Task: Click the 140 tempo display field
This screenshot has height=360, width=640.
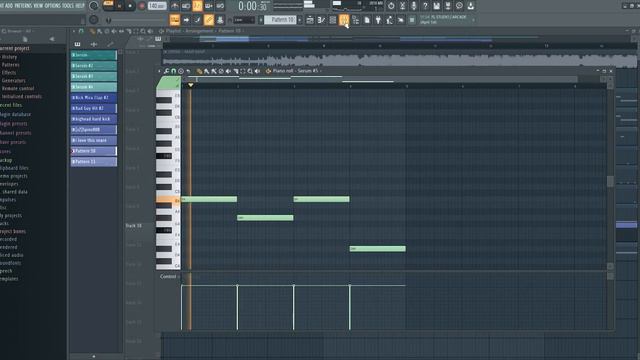Action: [157, 6]
